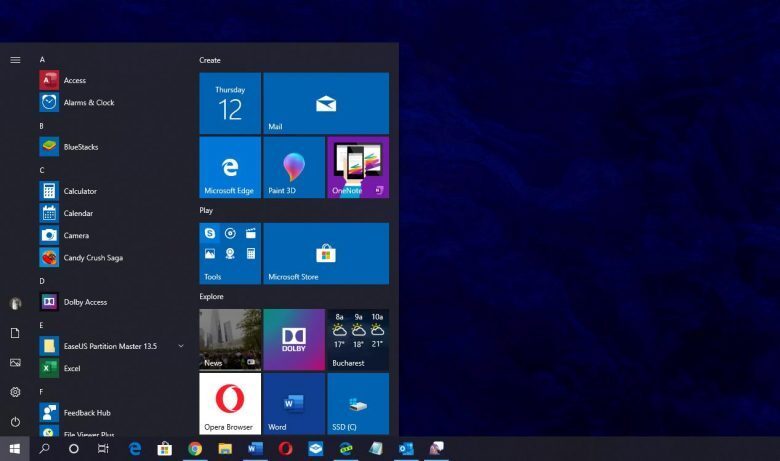Open Candy Crush Saga from app list
780x461 pixels.
pyautogui.click(x=93, y=258)
